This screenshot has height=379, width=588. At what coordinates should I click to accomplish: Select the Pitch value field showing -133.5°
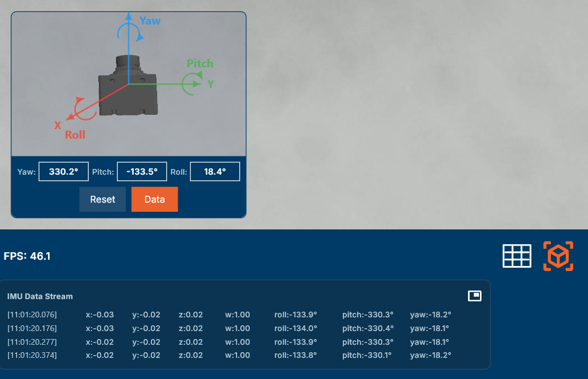142,171
